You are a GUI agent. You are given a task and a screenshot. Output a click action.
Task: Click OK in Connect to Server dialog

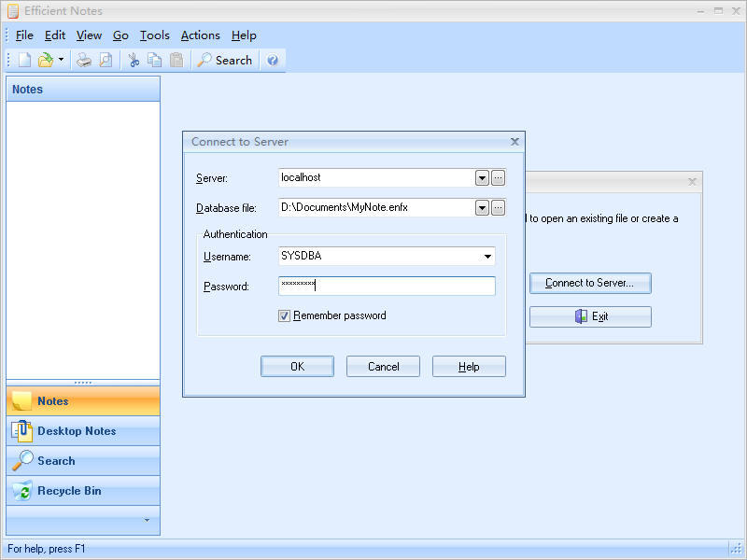(297, 366)
